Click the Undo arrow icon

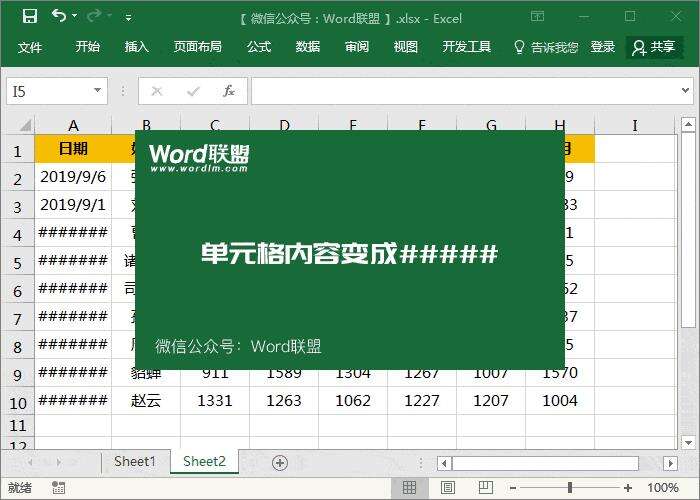coord(58,16)
